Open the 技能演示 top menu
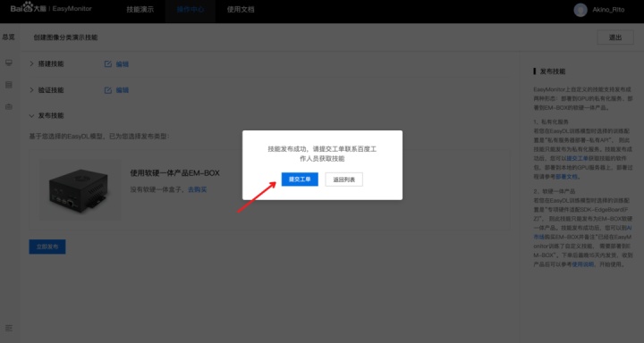Viewport: 644px width, 343px height. click(140, 10)
